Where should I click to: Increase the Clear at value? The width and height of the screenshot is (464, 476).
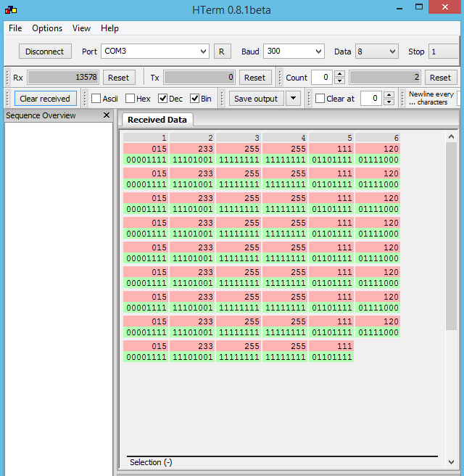389,95
